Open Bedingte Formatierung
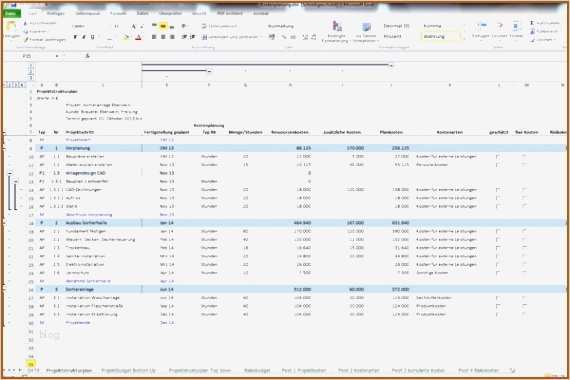 tap(337, 32)
